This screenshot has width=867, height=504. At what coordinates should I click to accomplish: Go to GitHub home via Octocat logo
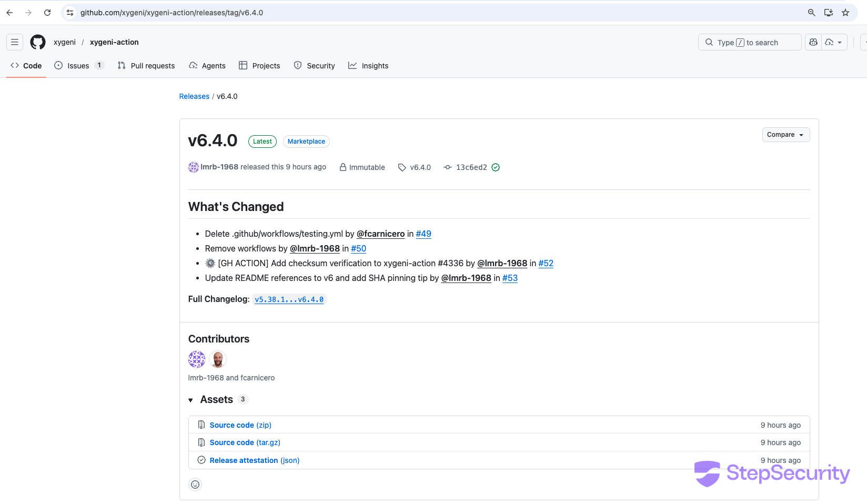point(38,42)
